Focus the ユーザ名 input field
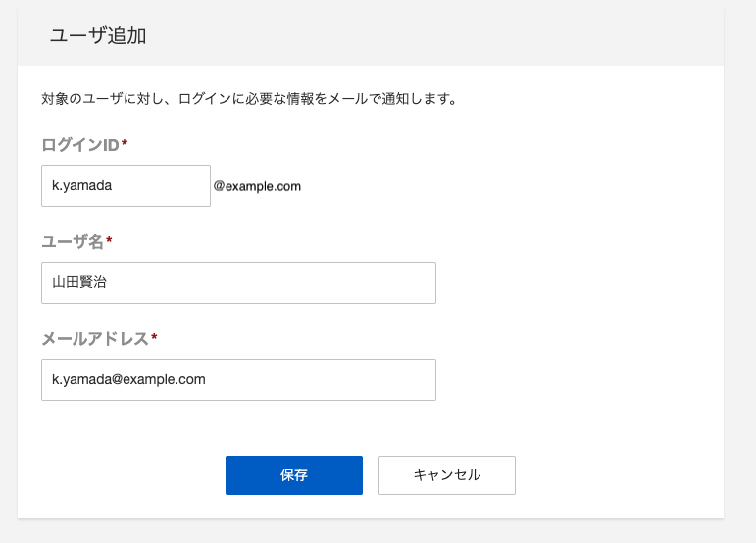This screenshot has height=543, width=756. coord(238,282)
